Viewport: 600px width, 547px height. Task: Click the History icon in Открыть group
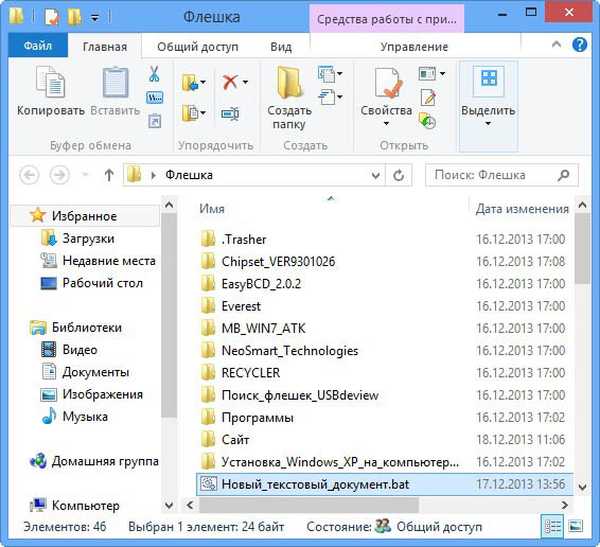coord(427,121)
